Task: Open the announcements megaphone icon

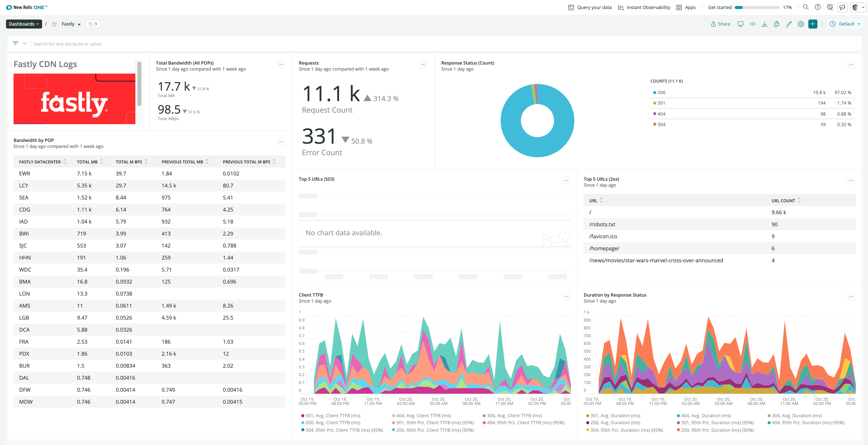Action: click(x=842, y=7)
